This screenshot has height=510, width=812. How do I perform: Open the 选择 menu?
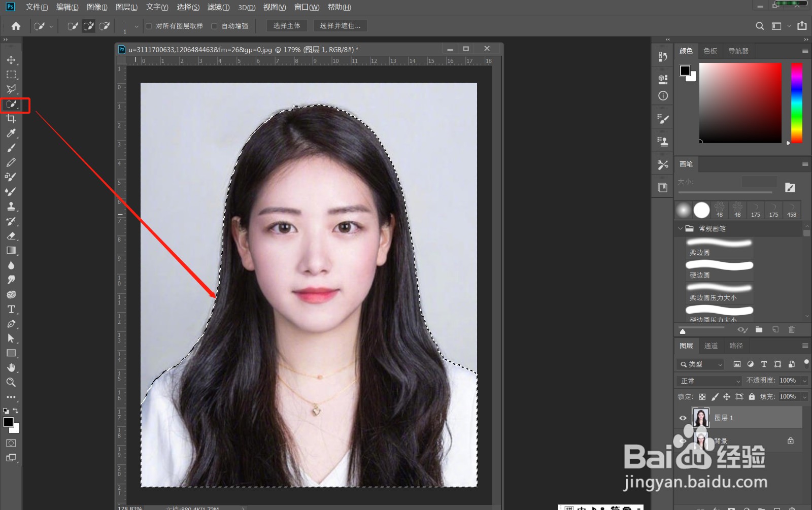(x=188, y=7)
